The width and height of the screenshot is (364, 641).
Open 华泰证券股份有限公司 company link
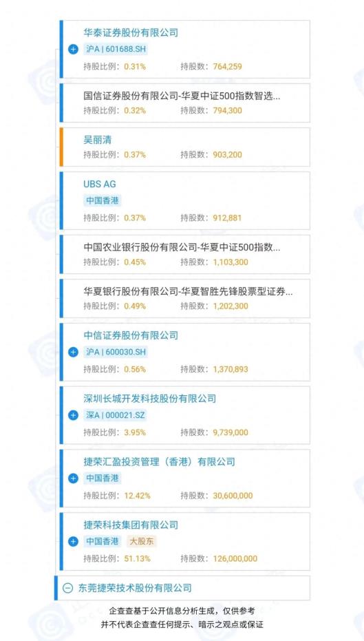tap(131, 33)
